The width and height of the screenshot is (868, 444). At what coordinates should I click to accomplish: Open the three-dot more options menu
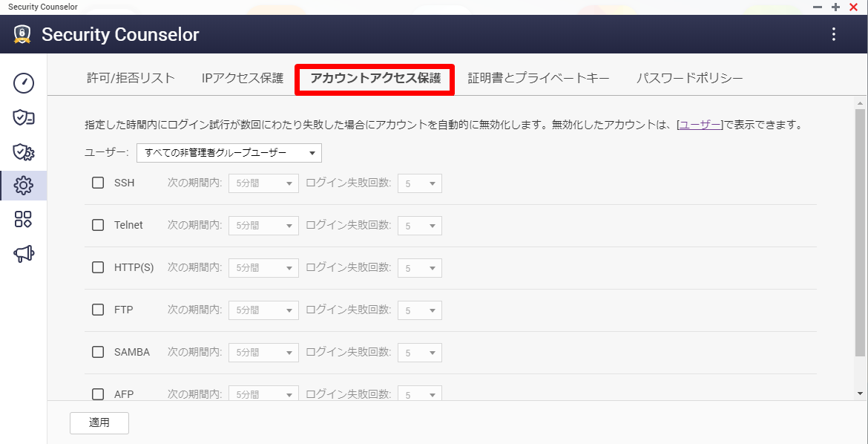(x=834, y=34)
